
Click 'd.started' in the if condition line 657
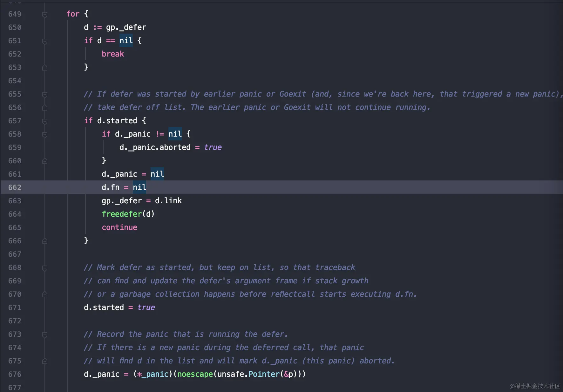[x=117, y=121]
